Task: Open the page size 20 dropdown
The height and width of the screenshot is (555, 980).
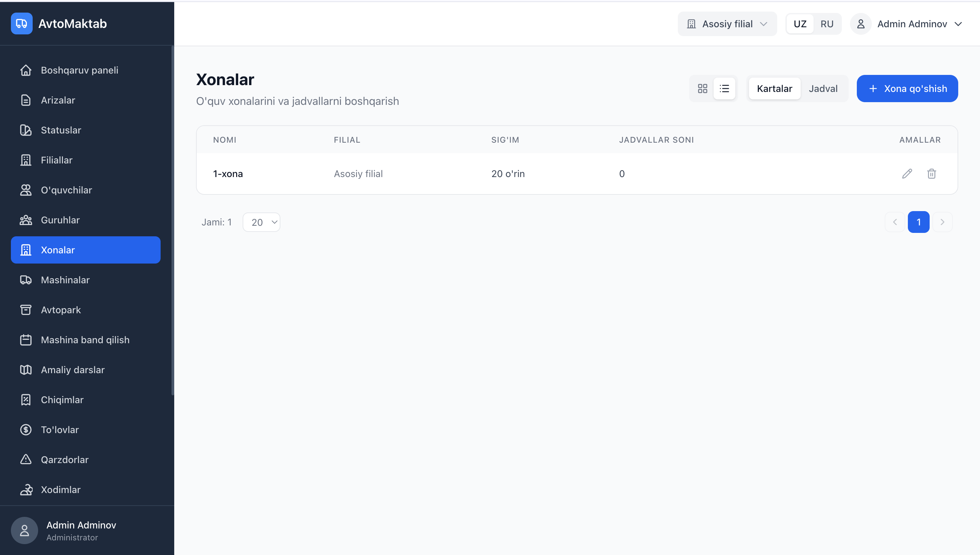Action: 262,222
